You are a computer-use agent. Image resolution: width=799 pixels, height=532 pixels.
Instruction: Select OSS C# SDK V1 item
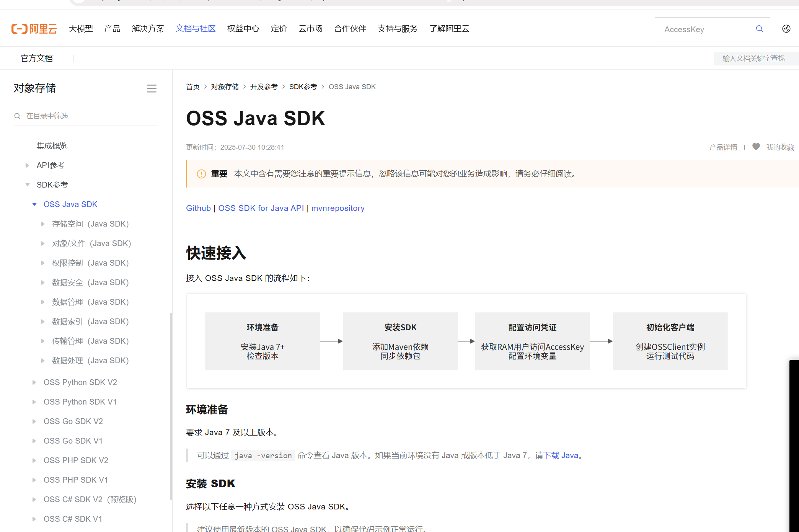point(73,519)
